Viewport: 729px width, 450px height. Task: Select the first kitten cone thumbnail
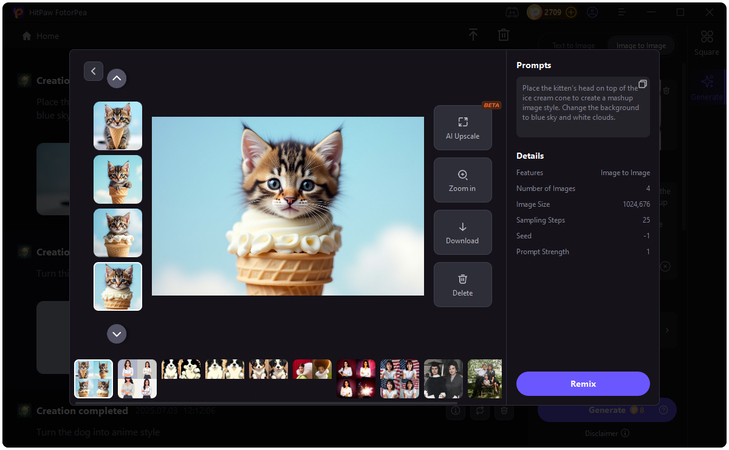pyautogui.click(x=118, y=126)
